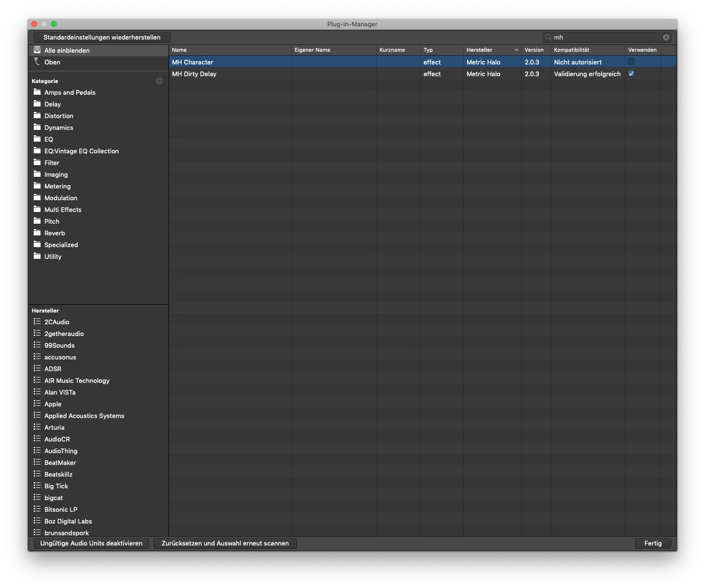Select the Apple manufacturer entry
This screenshot has width=705, height=588.
point(53,404)
